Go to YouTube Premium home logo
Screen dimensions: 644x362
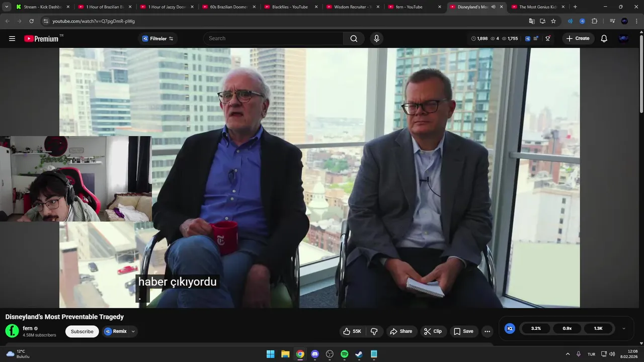coord(41,39)
